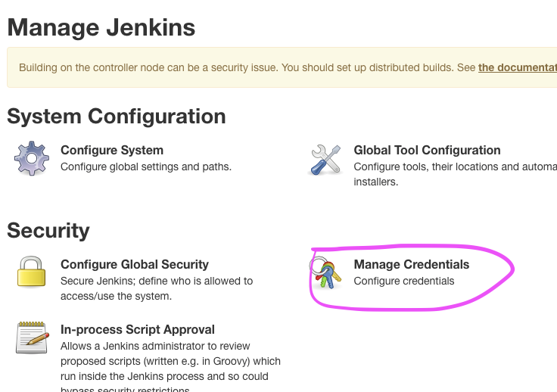Click "Configure global settings and paths" description
The image size is (557, 392).
point(146,166)
